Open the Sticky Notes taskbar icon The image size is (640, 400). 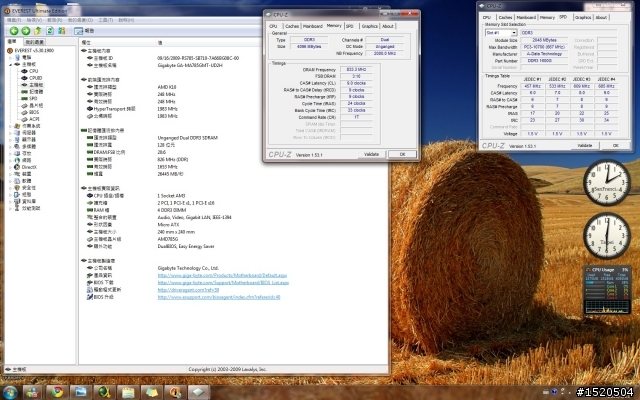point(151,392)
